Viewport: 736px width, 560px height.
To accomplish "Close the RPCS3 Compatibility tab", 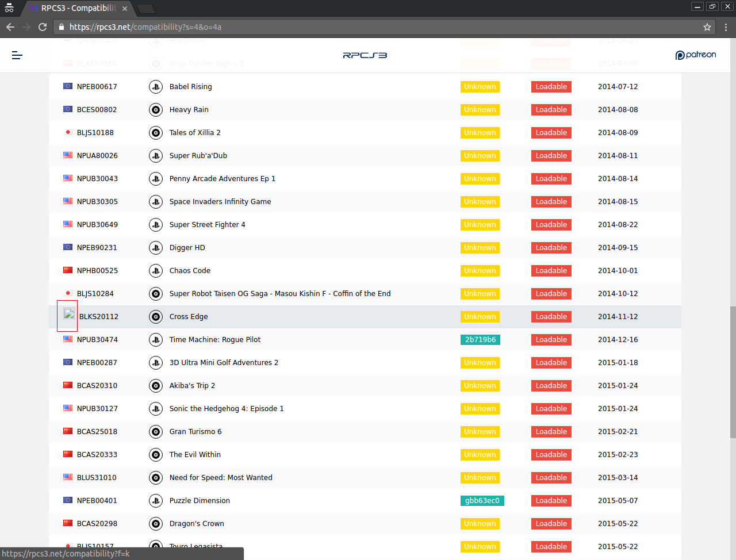I will 125,9.
